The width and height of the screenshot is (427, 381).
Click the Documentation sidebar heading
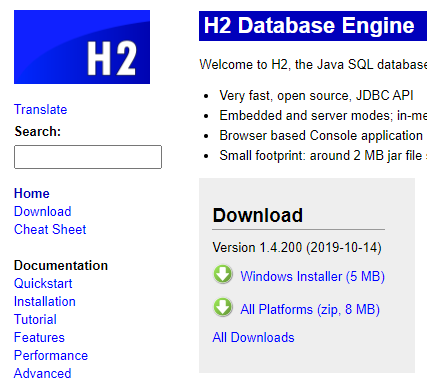pyautogui.click(x=61, y=265)
